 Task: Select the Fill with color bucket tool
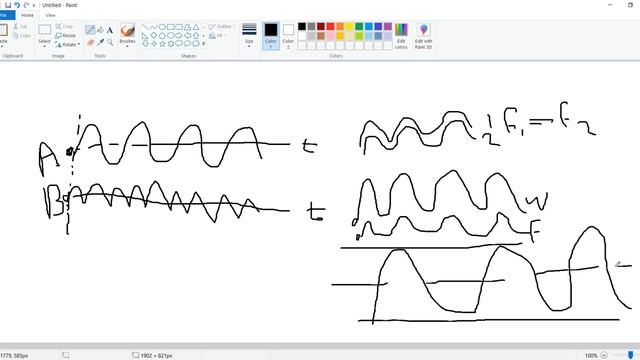pos(100,30)
